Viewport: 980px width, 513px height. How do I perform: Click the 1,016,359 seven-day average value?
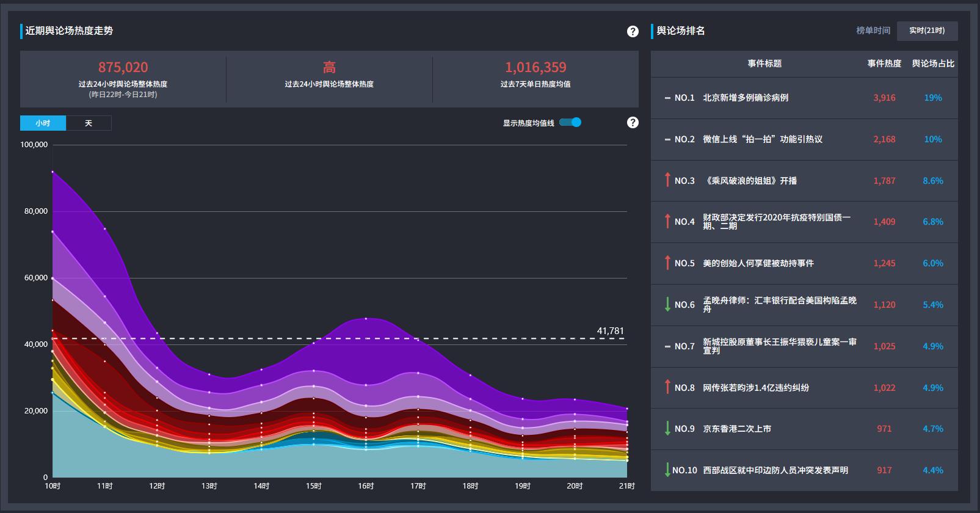point(535,67)
